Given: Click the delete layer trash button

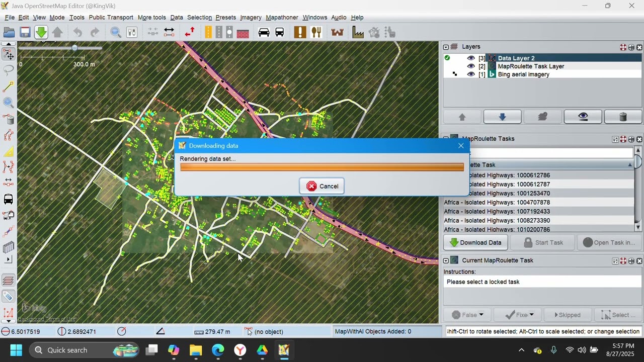Looking at the screenshot, I should (623, 117).
